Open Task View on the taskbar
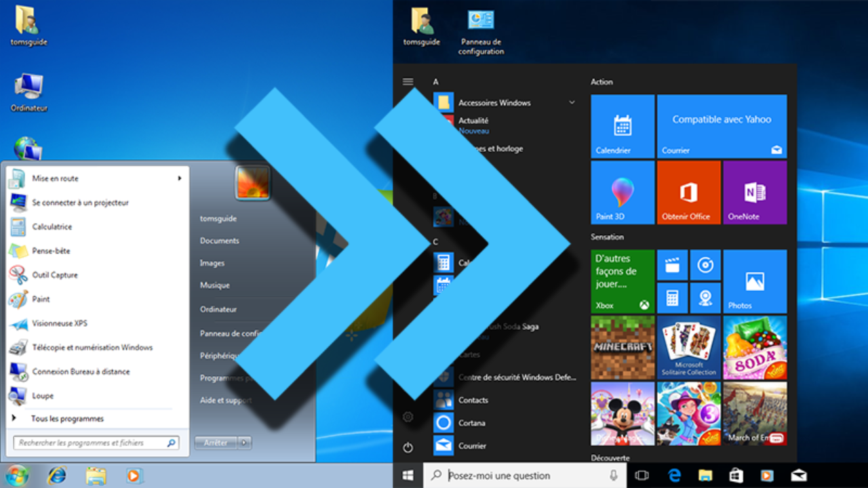Viewport: 868px width, 488px height. pyautogui.click(x=642, y=476)
